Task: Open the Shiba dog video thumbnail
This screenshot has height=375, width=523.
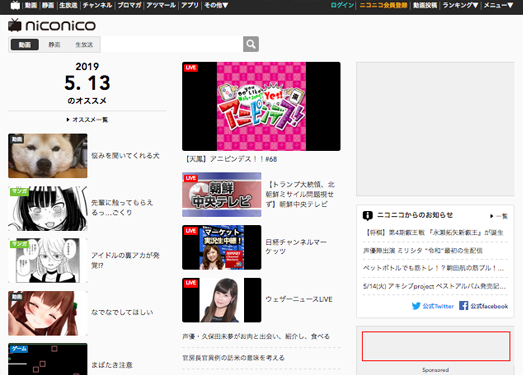Action: [x=48, y=156]
